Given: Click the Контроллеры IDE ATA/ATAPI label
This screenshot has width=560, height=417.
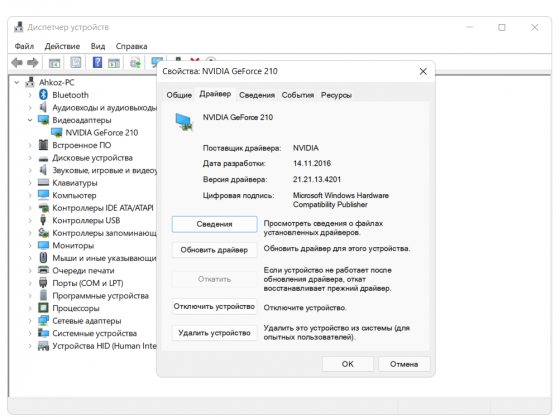Looking at the screenshot, I should tap(103, 208).
